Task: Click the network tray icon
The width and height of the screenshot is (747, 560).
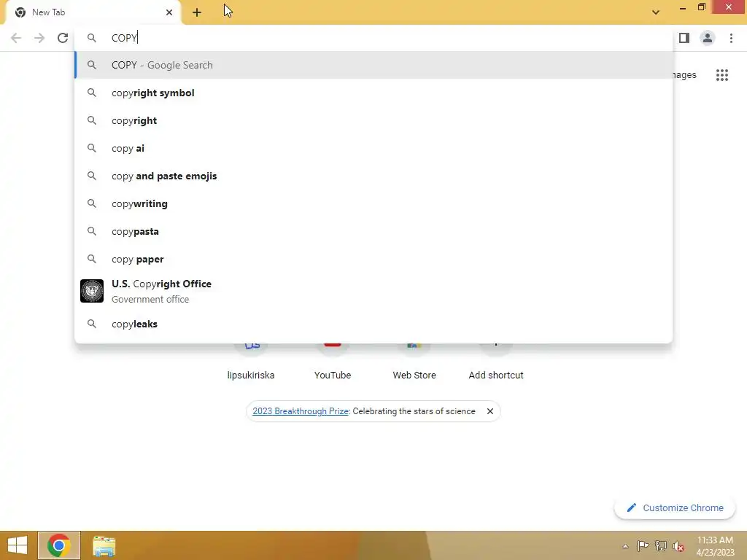Action: (661, 546)
